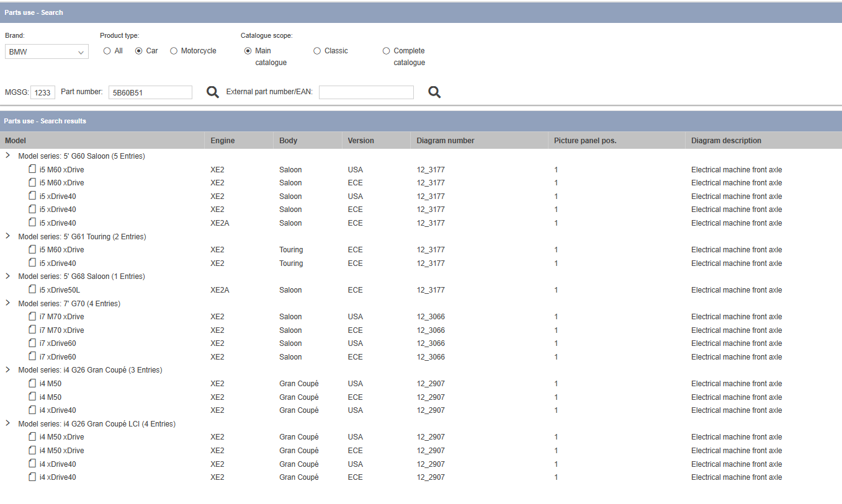Click into the Part number field
This screenshot has width=842, height=504.
[x=150, y=92]
